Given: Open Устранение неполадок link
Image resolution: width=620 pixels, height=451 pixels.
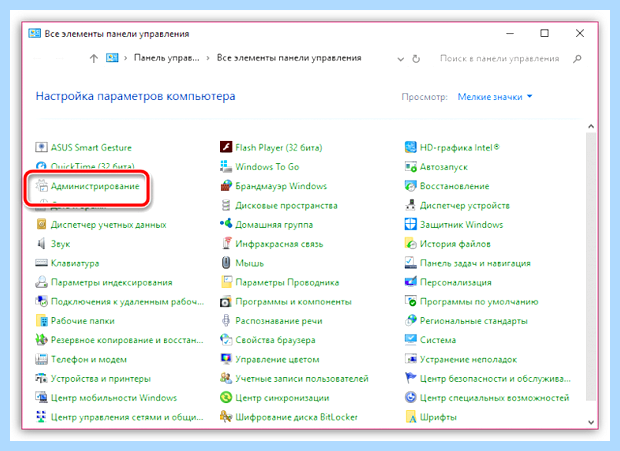Looking at the screenshot, I should (468, 360).
